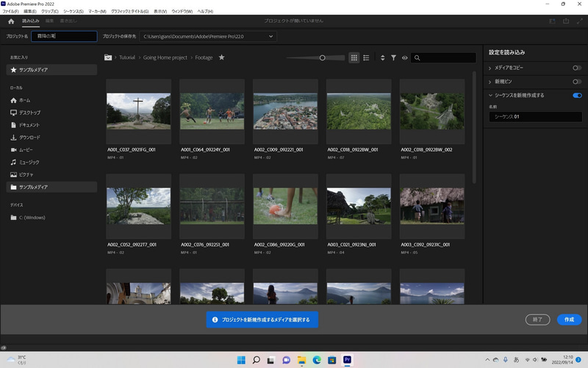Open the media filter funnel icon
Screen dimensions: 588x368
coord(393,57)
